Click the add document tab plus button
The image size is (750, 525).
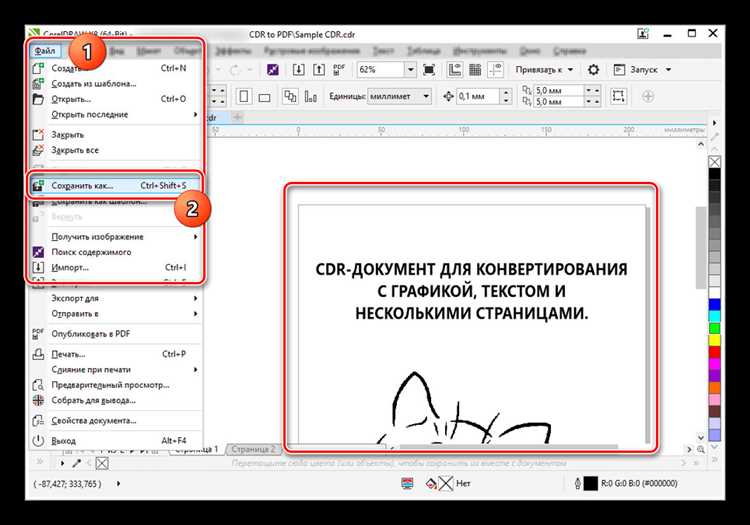point(237,117)
